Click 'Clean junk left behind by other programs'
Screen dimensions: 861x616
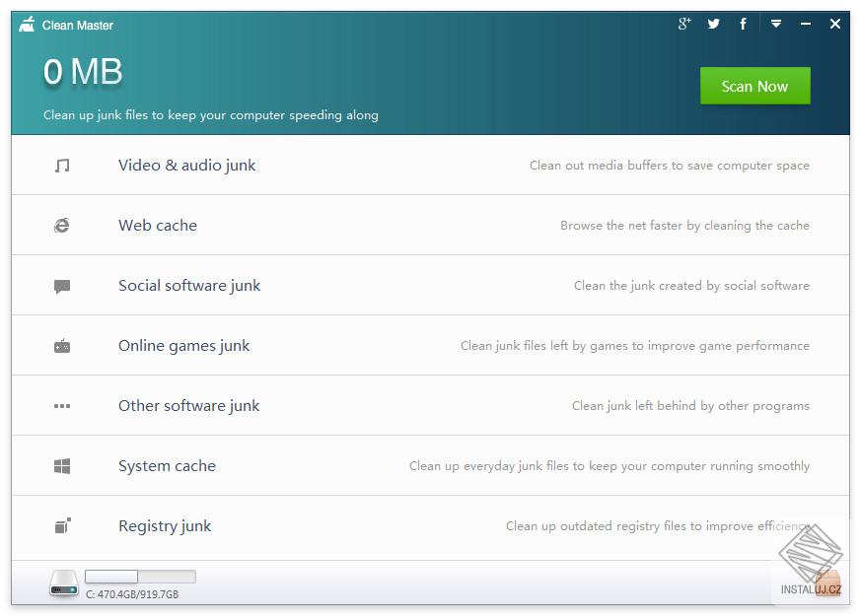pos(690,406)
